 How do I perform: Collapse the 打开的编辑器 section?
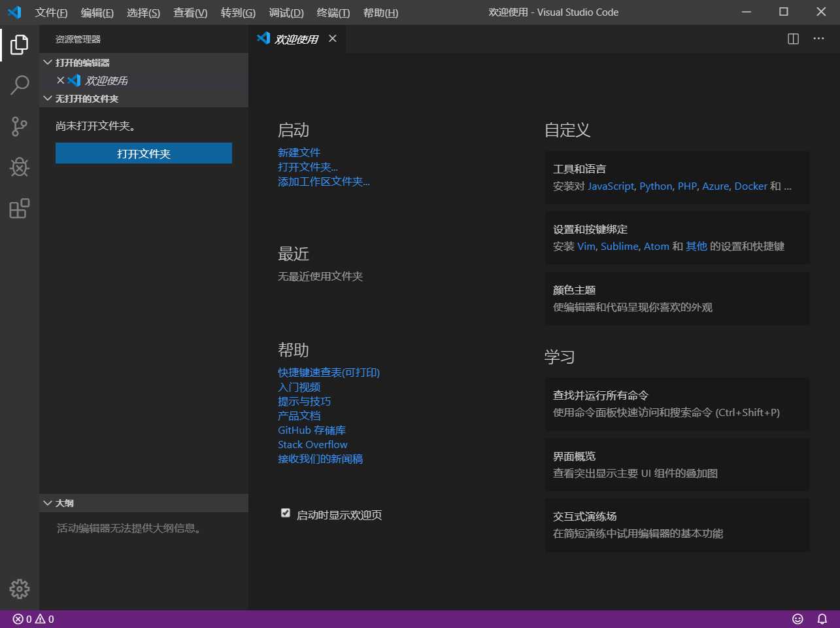144,62
